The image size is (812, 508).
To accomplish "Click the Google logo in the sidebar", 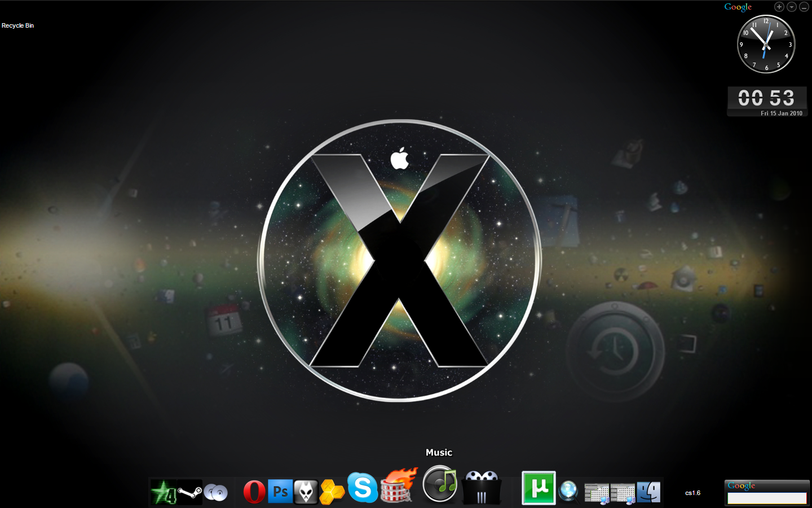I will point(738,7).
